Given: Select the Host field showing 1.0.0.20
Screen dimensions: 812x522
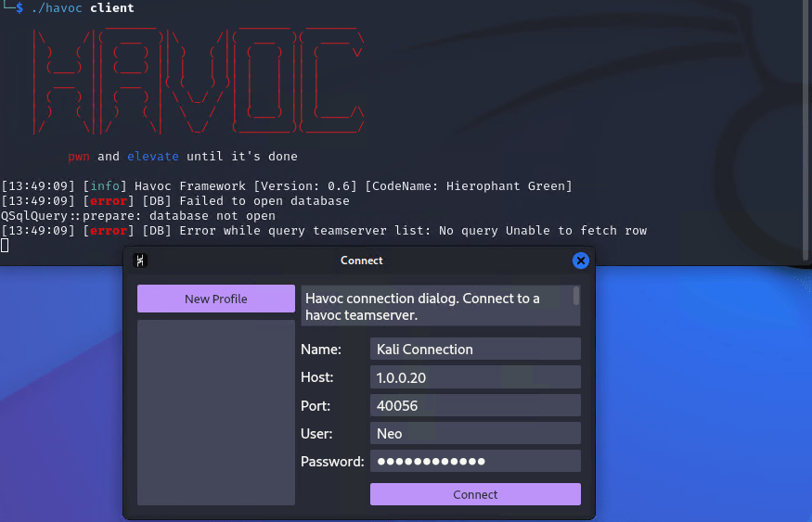Looking at the screenshot, I should click(475, 377).
